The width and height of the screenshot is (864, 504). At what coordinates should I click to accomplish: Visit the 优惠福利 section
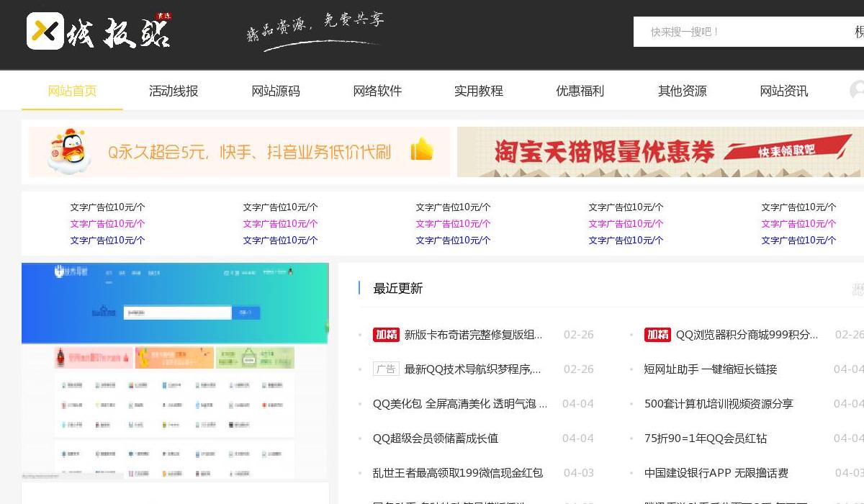click(580, 91)
